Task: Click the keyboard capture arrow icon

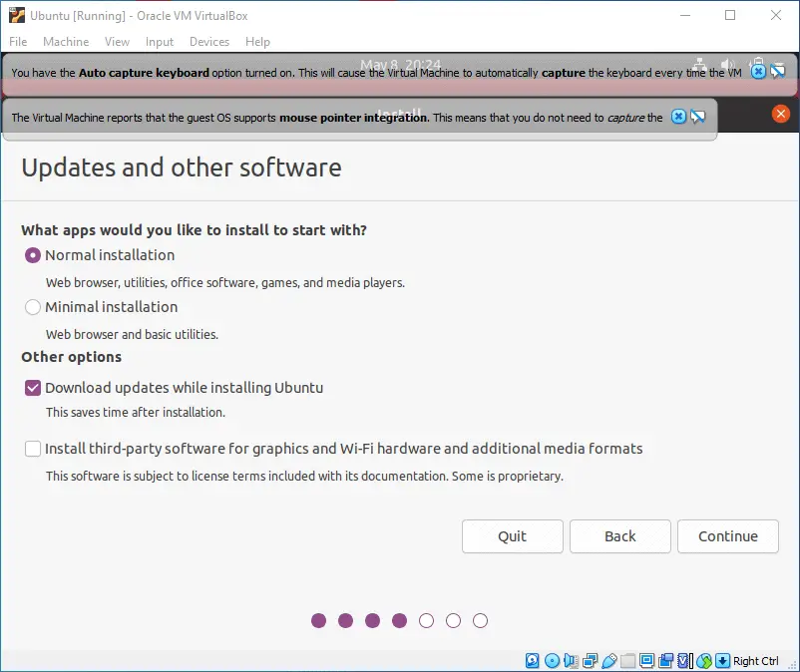Action: [x=722, y=661]
